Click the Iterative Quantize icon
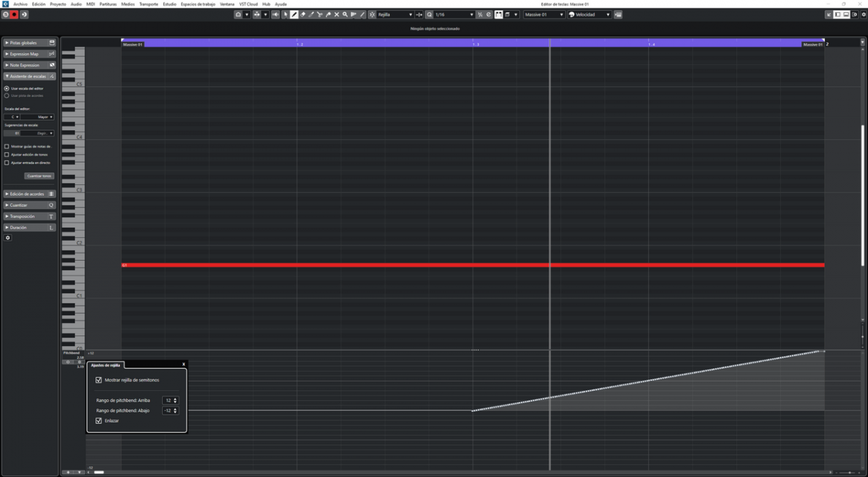The width and height of the screenshot is (868, 477). 480,14
